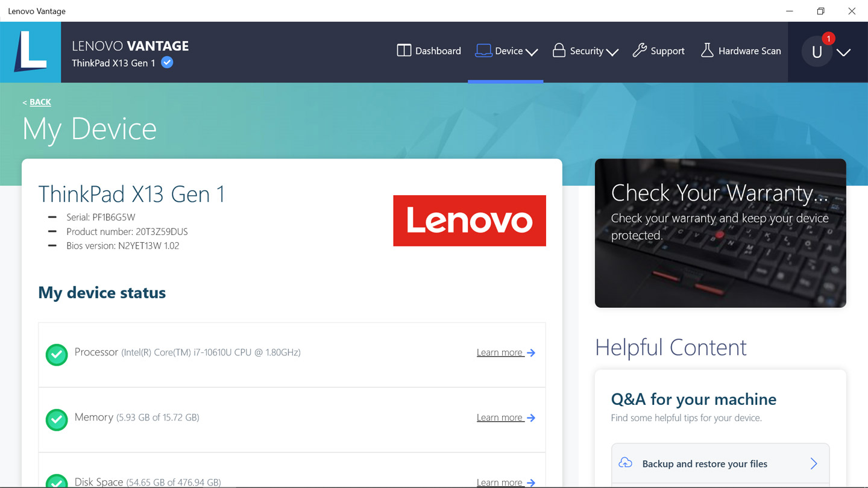This screenshot has width=868, height=488.
Task: Select the Security menu label
Action: 587,51
